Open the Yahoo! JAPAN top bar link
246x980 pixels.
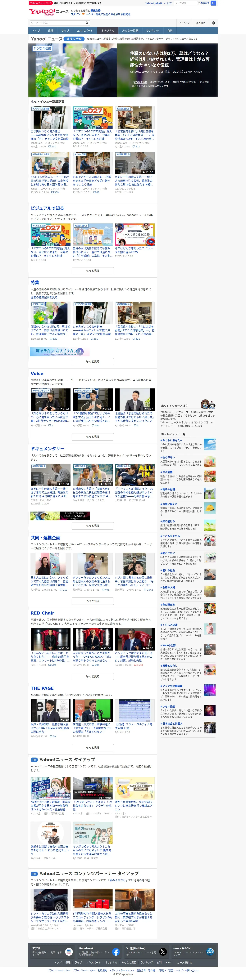pos(153,3)
